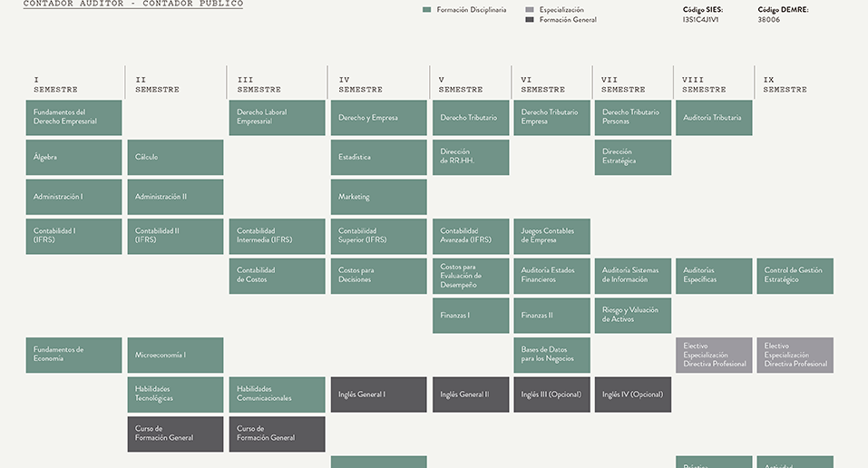This screenshot has height=468, width=868.
Task: Click the Contador Auditor - Contador Público title
Action: pyautogui.click(x=133, y=5)
